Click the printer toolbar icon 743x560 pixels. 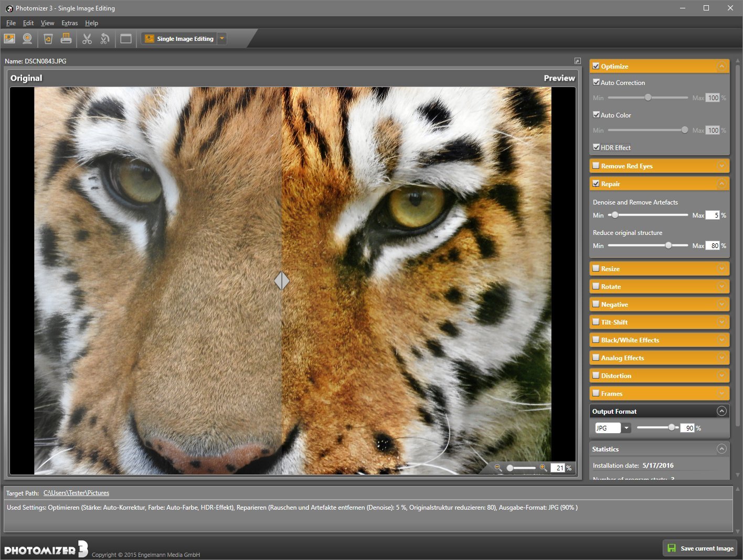66,39
